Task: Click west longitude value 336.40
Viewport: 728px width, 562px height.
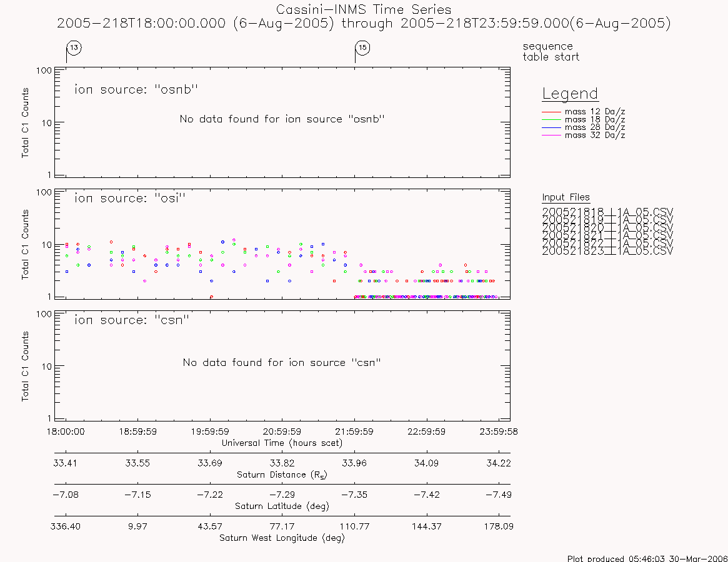Action: [66, 526]
